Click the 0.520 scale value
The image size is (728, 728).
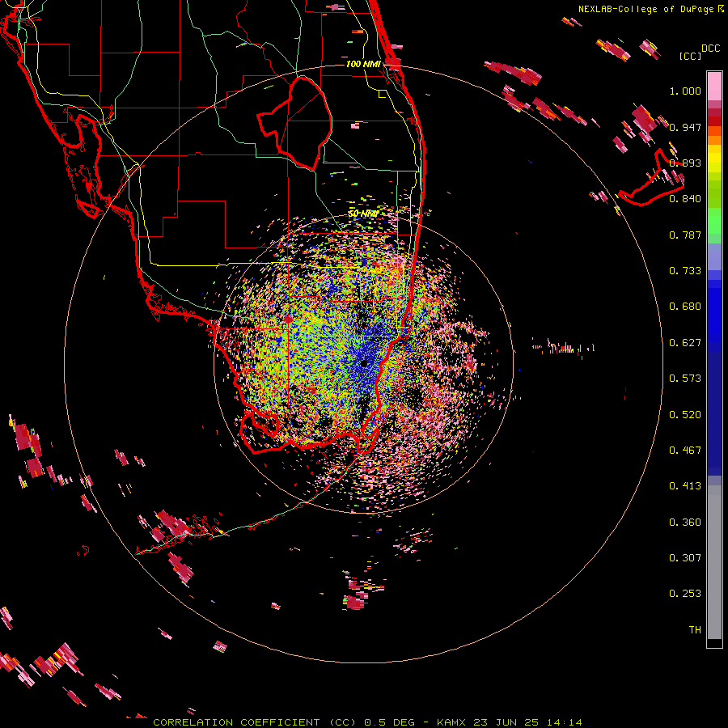point(685,415)
